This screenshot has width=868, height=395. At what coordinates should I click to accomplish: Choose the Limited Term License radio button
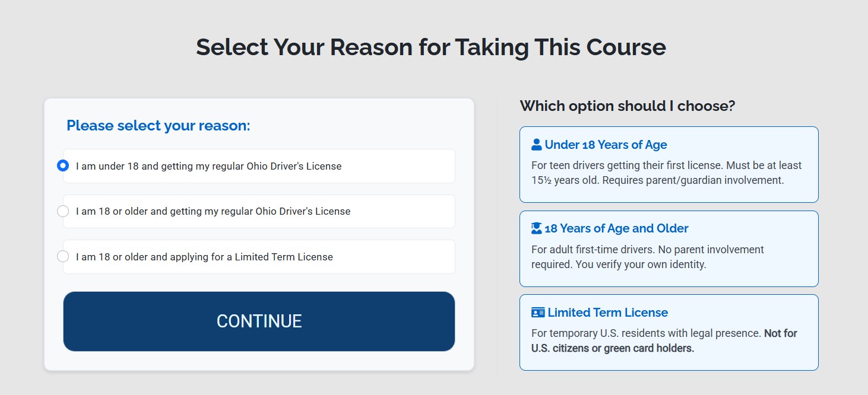(x=63, y=257)
